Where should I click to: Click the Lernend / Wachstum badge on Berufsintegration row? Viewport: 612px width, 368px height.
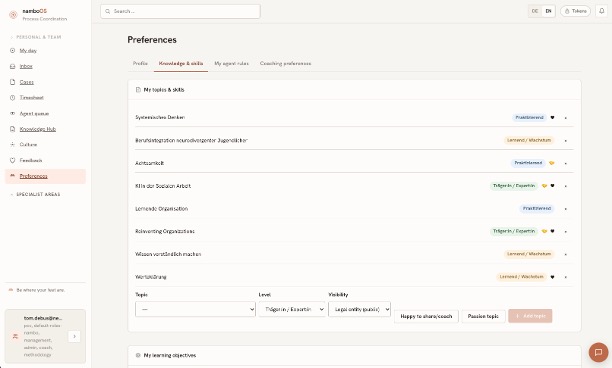coord(529,140)
